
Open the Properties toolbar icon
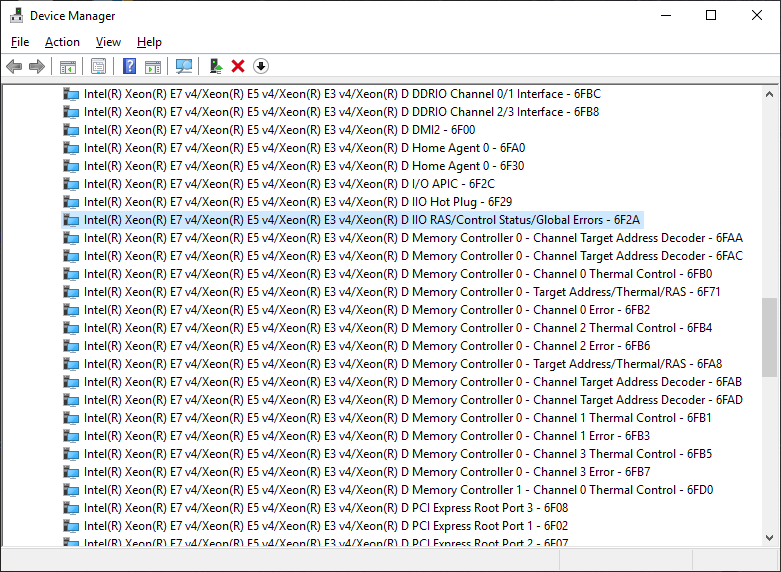[98, 66]
